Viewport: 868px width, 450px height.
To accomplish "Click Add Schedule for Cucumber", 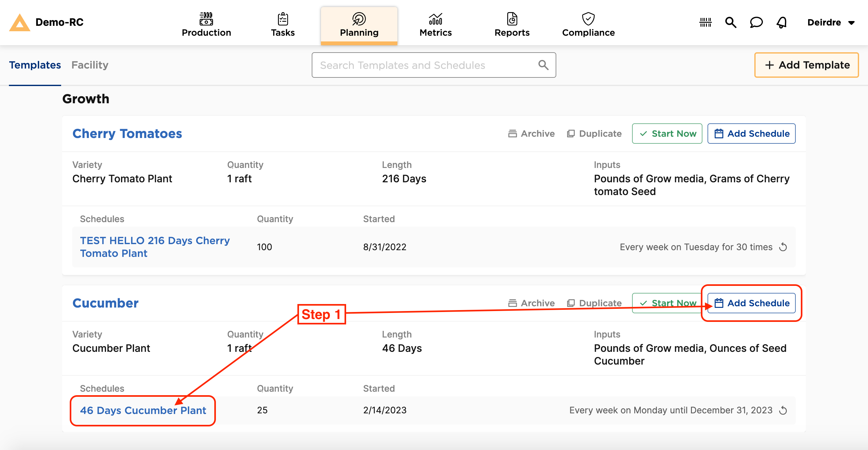I will (752, 302).
